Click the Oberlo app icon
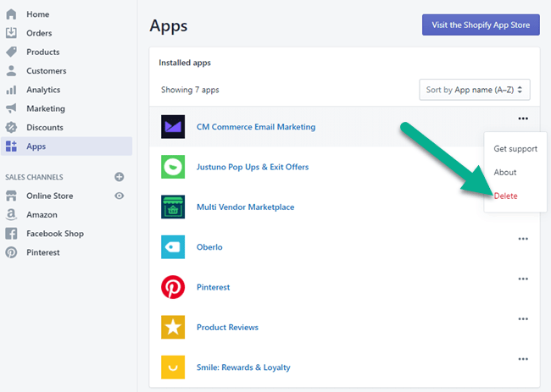 coord(173,247)
